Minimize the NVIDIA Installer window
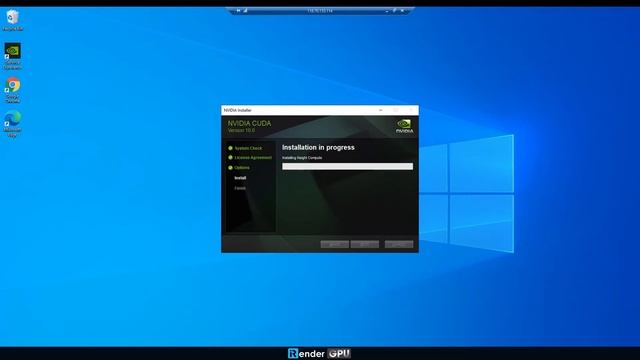Screen dimensions: 640x360 click(x=381, y=110)
